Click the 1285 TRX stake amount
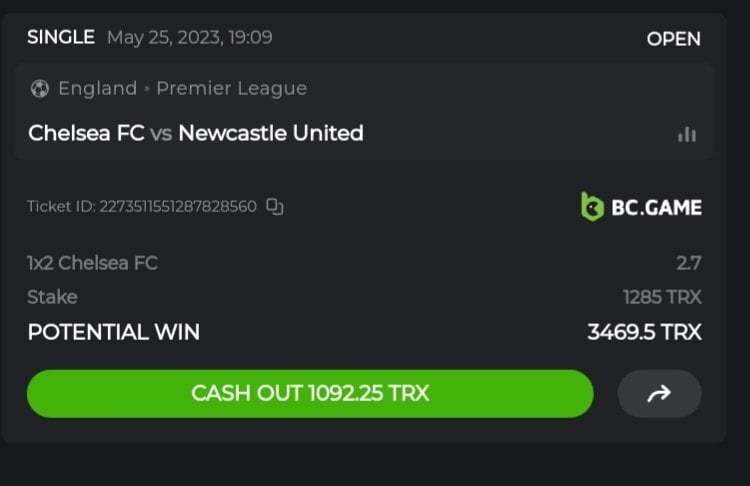This screenshot has width=750, height=486. click(x=661, y=297)
